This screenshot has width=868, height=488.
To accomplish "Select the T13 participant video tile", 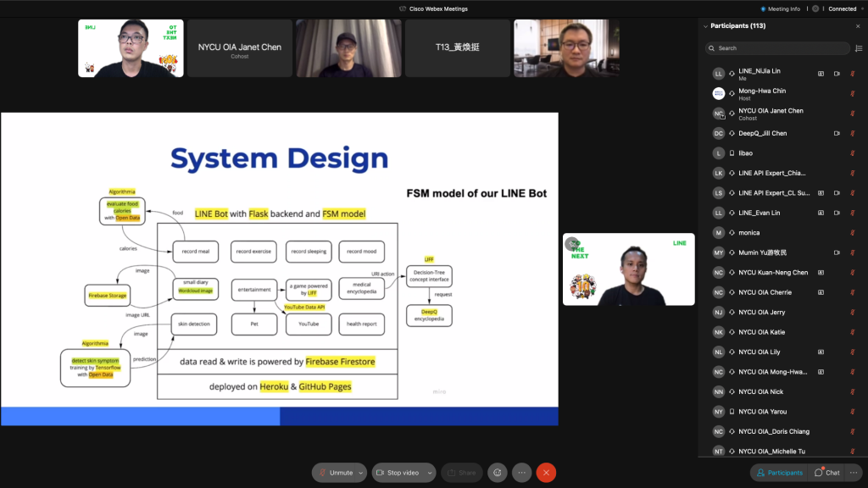I will (x=457, y=48).
